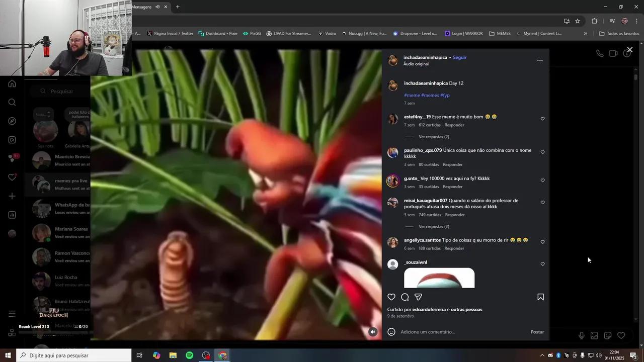
Task: Start a voice call with the phone icon
Action: tap(599, 53)
